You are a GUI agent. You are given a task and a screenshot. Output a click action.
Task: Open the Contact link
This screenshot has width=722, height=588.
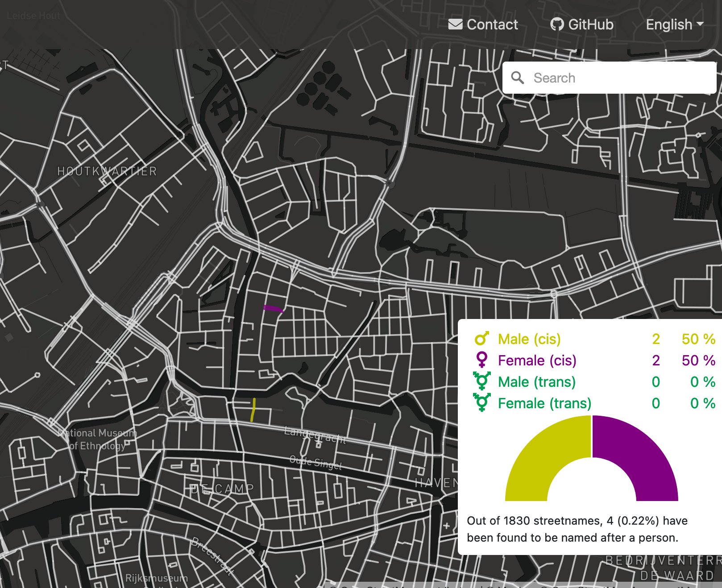pyautogui.click(x=483, y=25)
